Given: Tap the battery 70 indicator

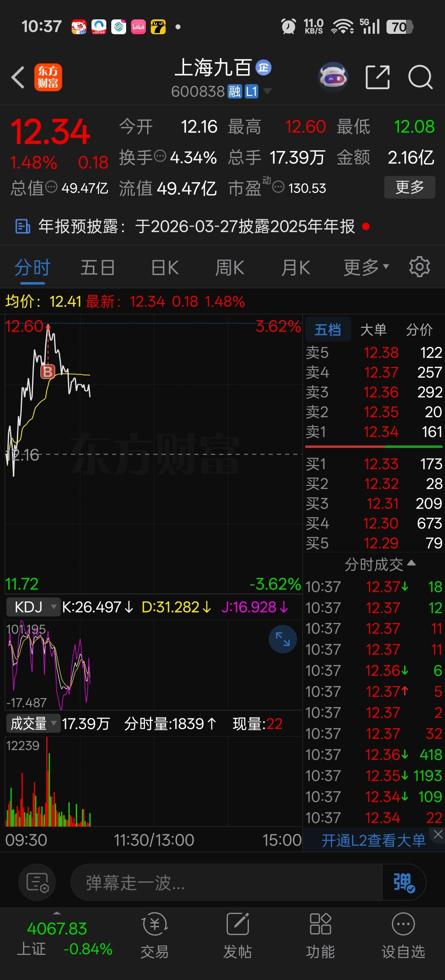Looking at the screenshot, I should (399, 27).
